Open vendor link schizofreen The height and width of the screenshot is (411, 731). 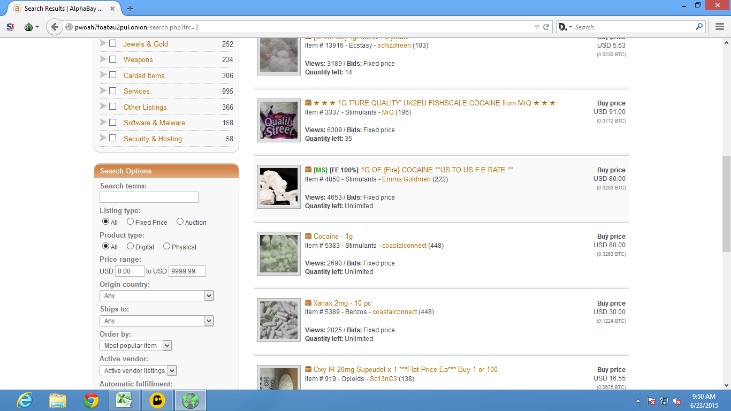click(x=394, y=46)
